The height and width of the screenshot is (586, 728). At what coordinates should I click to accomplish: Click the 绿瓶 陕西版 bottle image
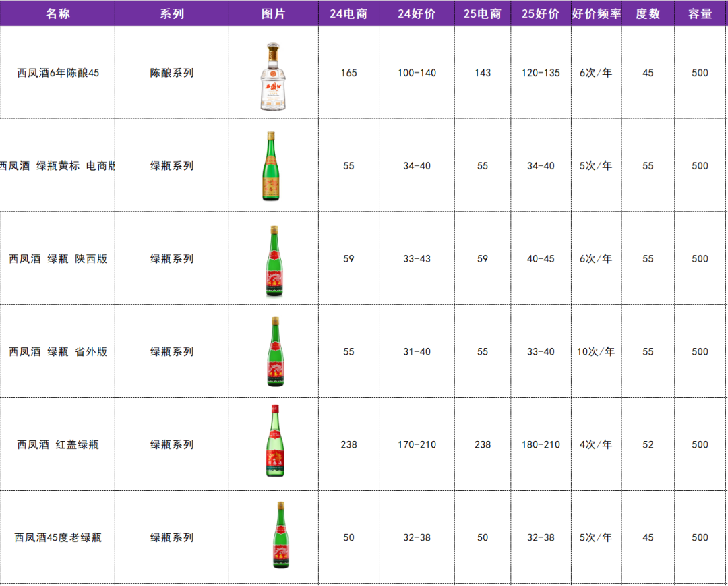point(274,261)
